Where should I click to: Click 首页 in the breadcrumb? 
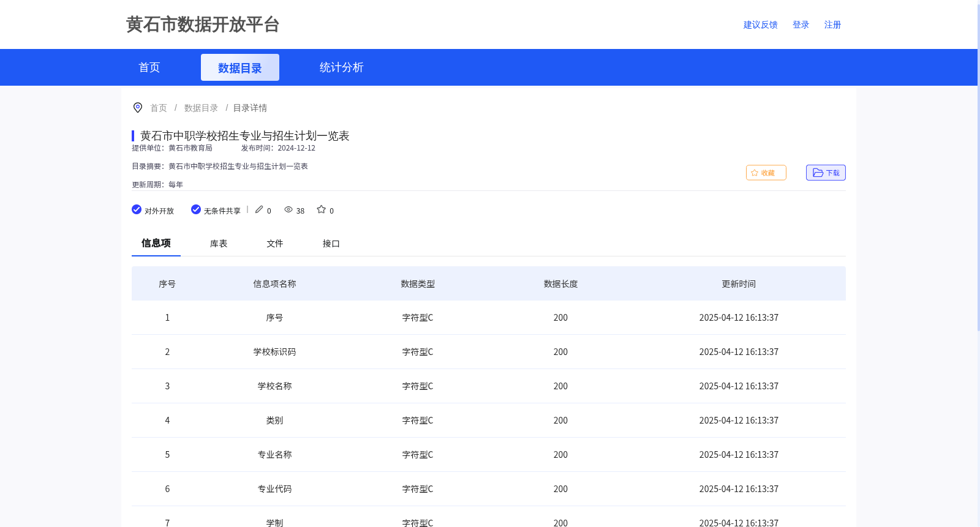159,108
